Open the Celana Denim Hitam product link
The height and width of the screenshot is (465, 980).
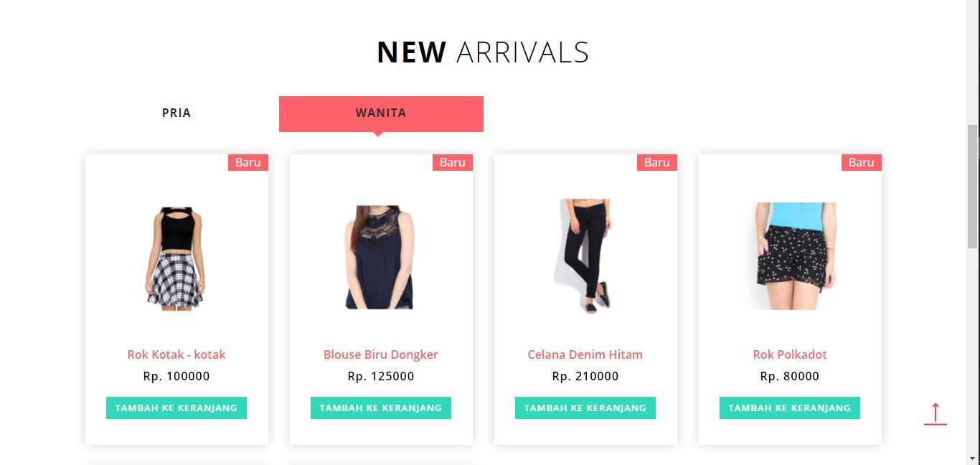coord(585,354)
